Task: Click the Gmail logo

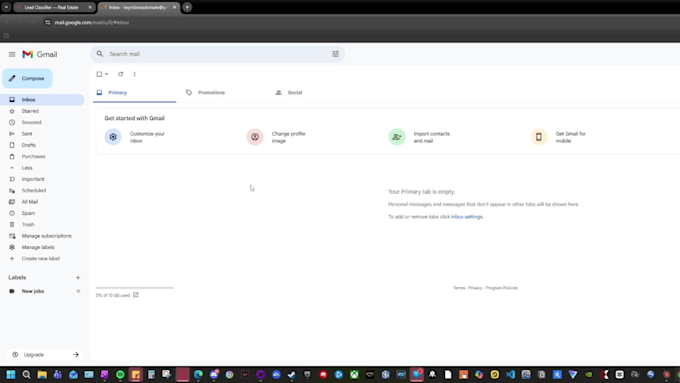Action: point(39,54)
